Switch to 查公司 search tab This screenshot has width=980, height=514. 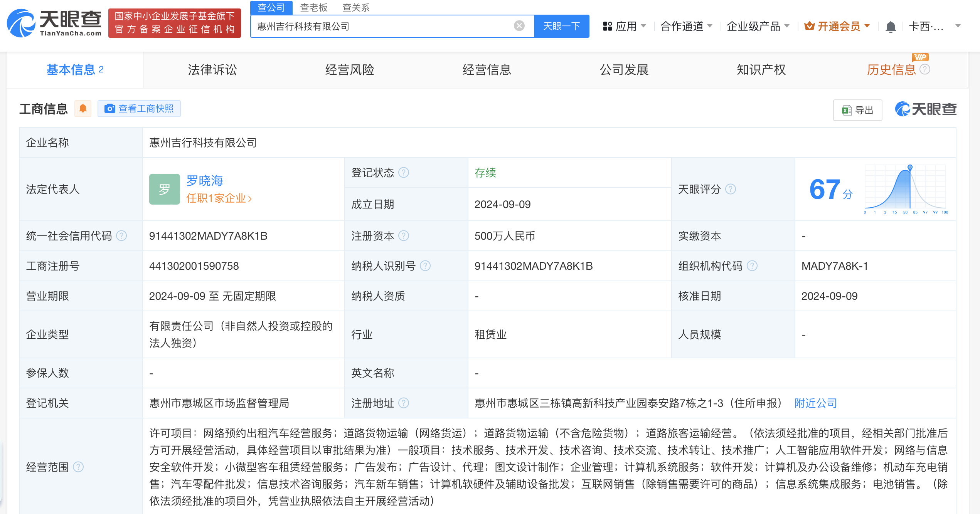271,7
